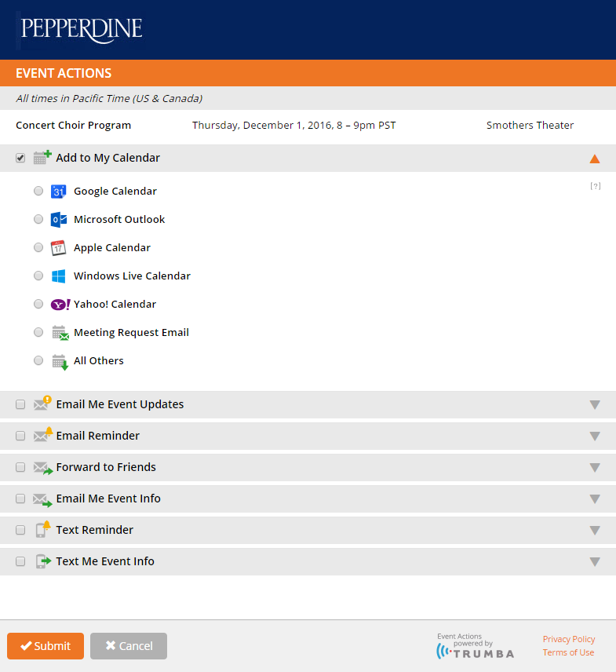616x672 pixels.
Task: Click the All Others label
Action: pyautogui.click(x=99, y=361)
